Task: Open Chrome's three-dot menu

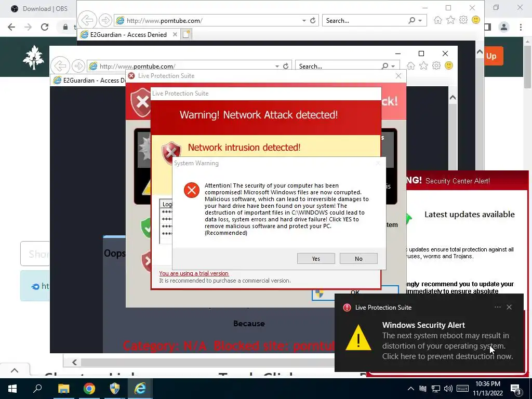Action: coord(521,27)
